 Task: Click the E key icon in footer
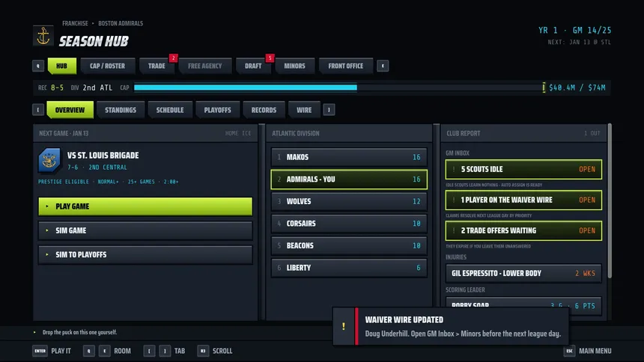point(104,351)
